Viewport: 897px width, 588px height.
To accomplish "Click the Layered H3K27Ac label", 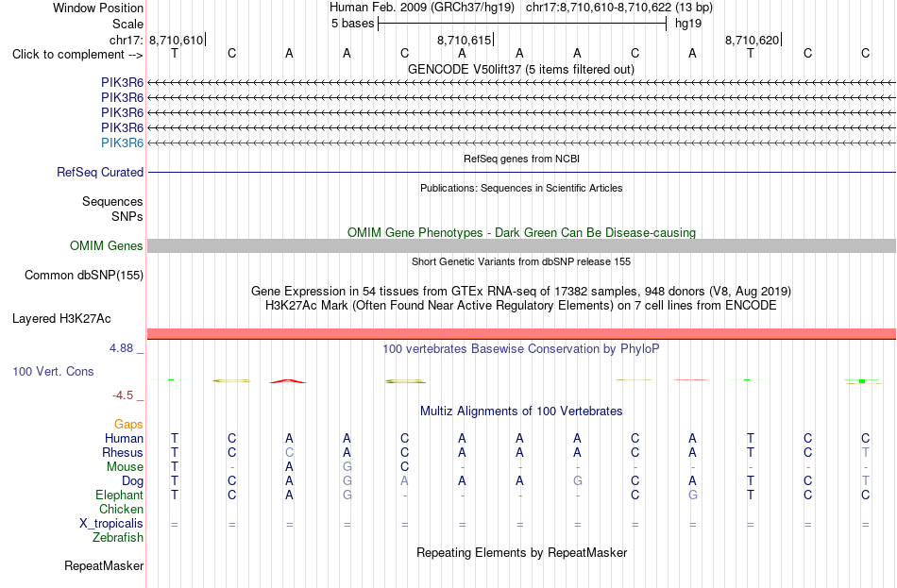I will coord(61,319).
